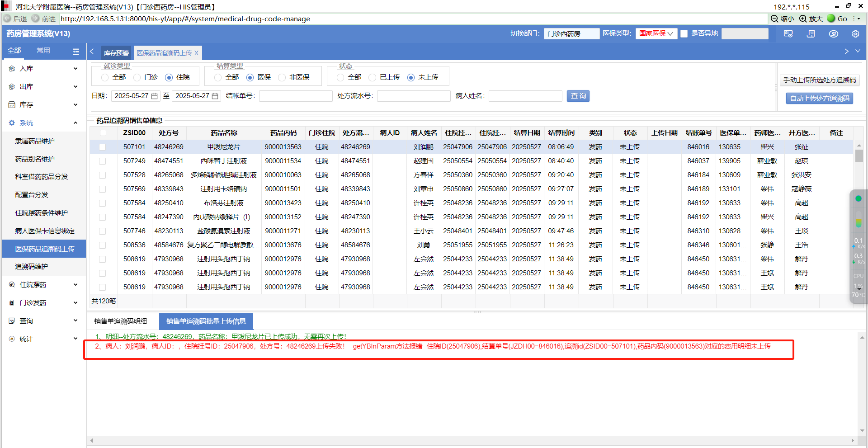Tick the 是否异地 checkbox
The height and width of the screenshot is (448, 868).
[x=684, y=34]
